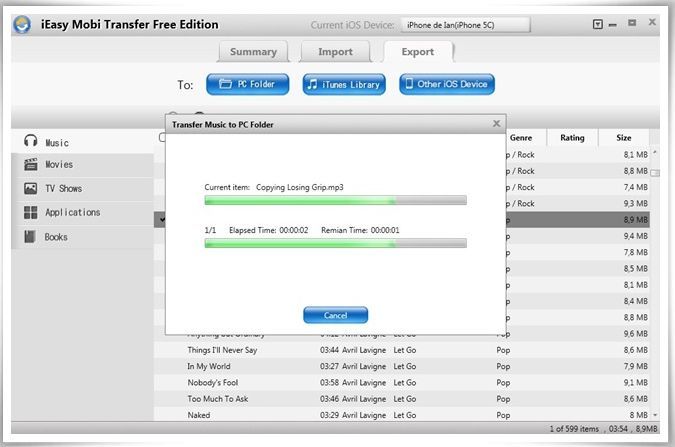Screen dimensions: 675x447
Task: Click size value 9,3 MB
Action: [x=635, y=204]
